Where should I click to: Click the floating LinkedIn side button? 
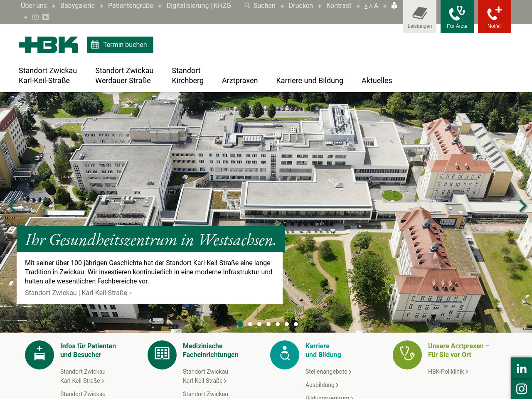pos(521,368)
